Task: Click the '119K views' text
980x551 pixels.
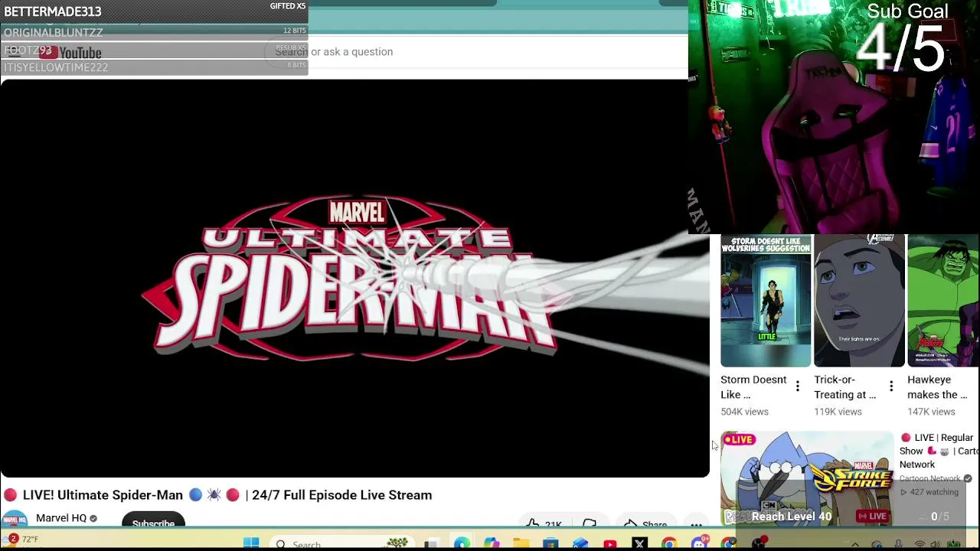Action: [838, 412]
